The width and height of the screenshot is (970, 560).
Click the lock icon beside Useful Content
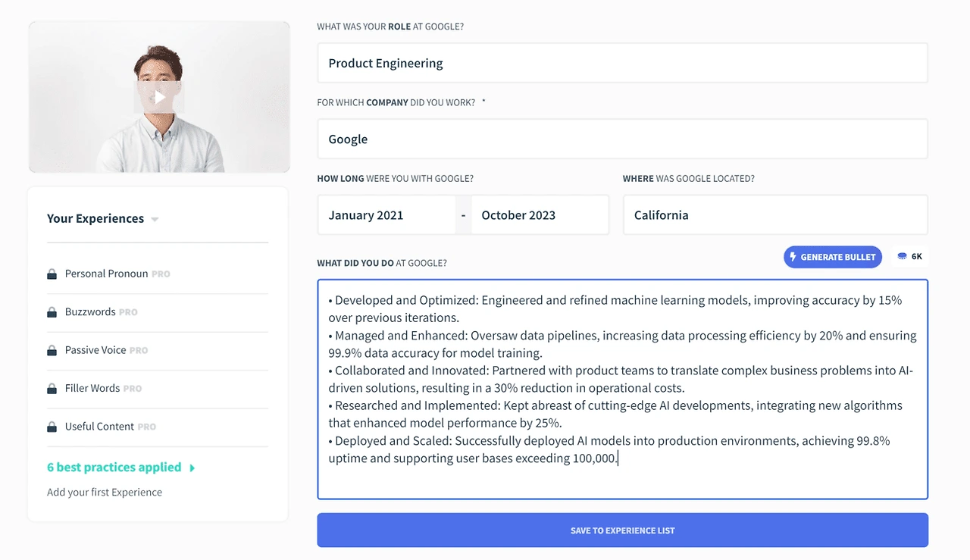52,427
